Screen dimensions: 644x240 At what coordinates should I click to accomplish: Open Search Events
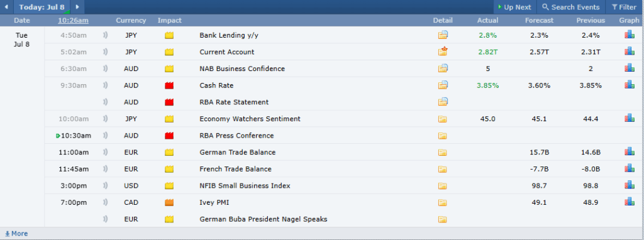pyautogui.click(x=571, y=7)
